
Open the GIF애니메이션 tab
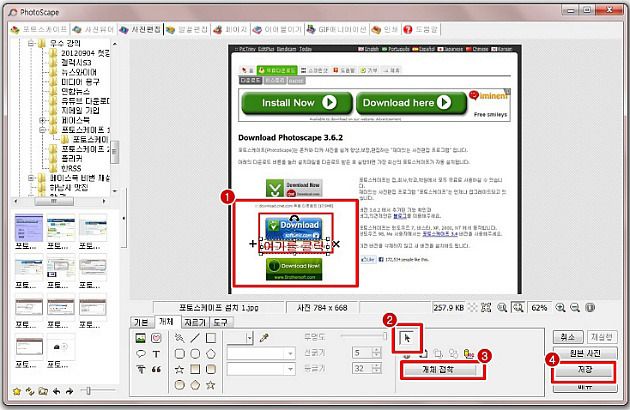point(337,29)
